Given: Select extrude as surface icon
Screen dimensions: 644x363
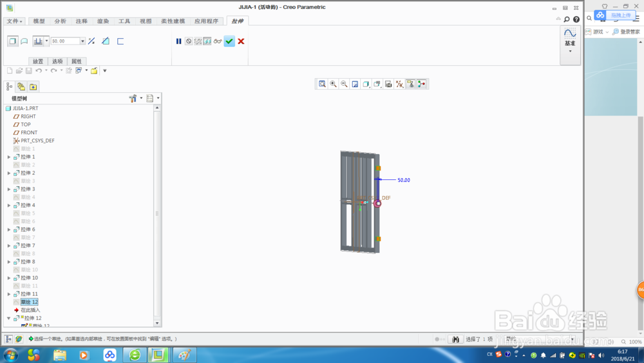Looking at the screenshot, I should tap(24, 41).
